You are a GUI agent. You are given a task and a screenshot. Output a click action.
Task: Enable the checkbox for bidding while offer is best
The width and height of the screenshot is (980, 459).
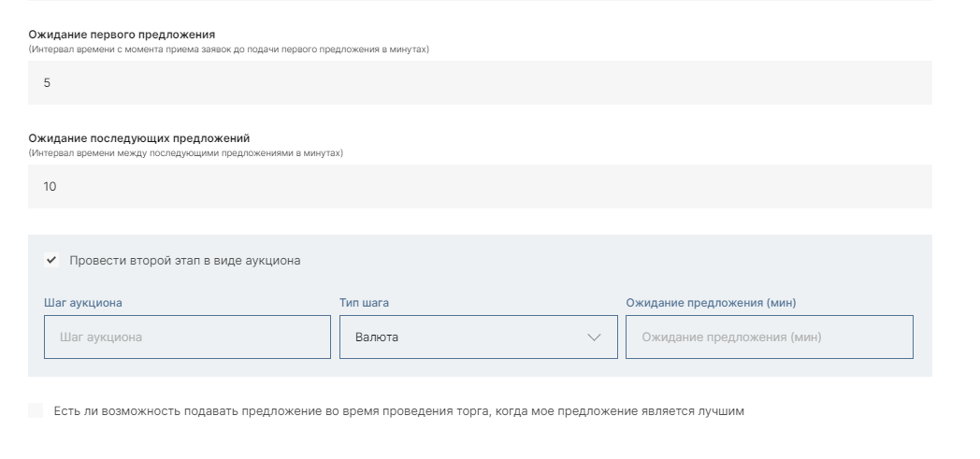(x=36, y=411)
